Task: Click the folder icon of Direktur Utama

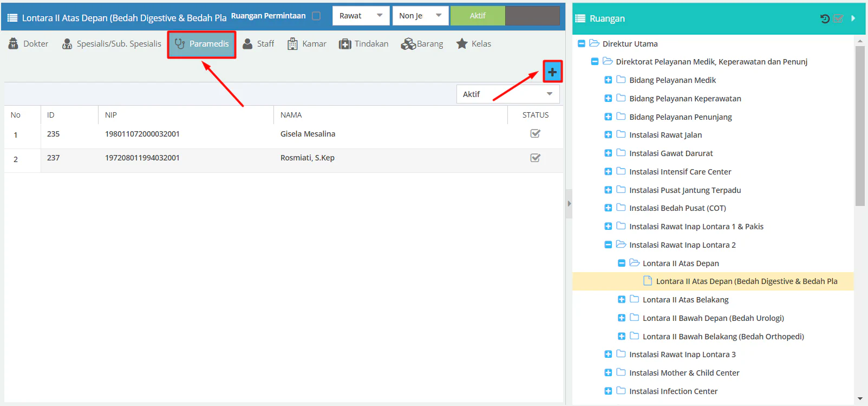Action: coord(594,43)
